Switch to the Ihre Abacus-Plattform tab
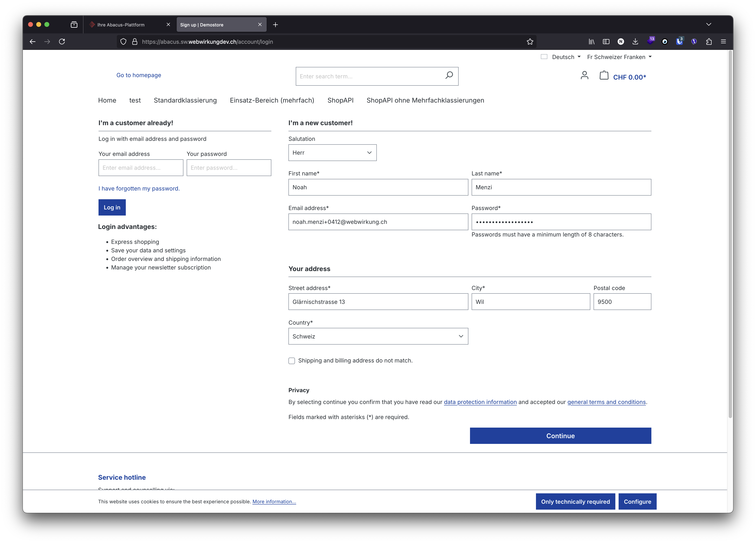The height and width of the screenshot is (543, 756). click(x=121, y=24)
